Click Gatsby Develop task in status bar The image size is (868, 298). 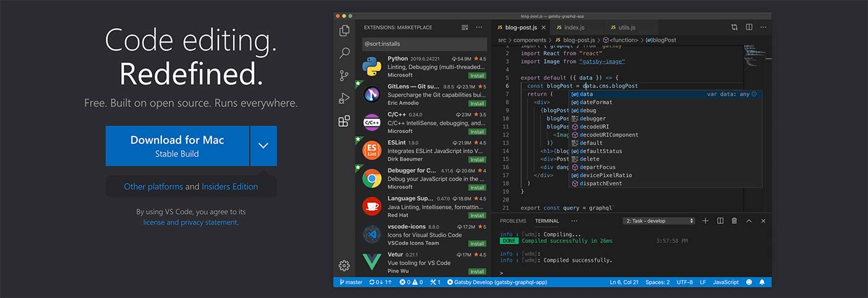pos(497,282)
